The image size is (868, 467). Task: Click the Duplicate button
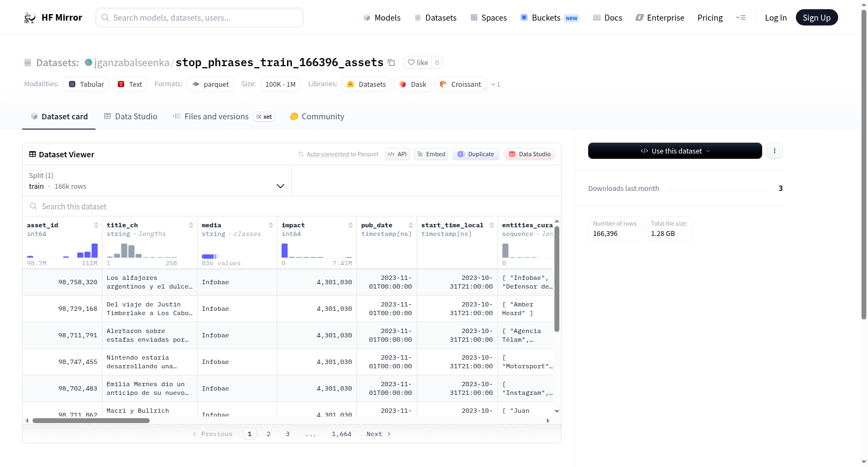476,154
